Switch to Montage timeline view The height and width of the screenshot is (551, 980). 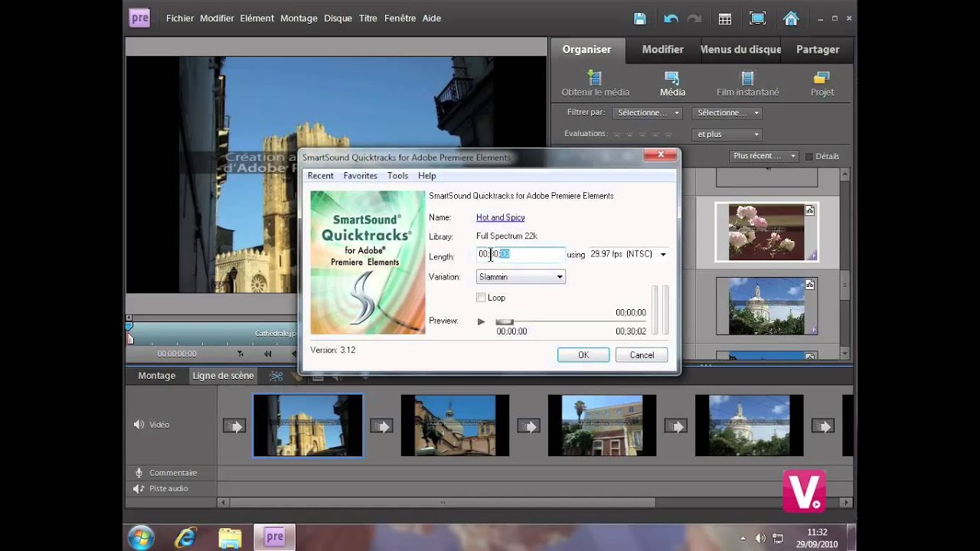coord(157,376)
